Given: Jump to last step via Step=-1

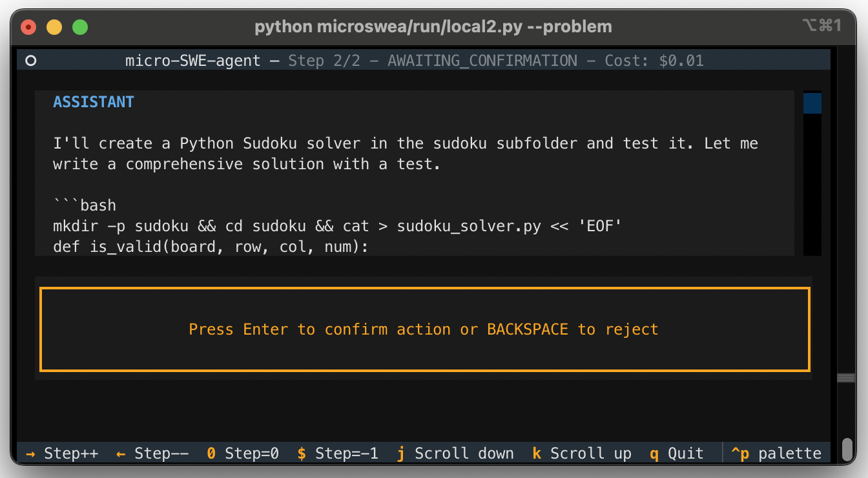Looking at the screenshot, I should click(x=338, y=453).
